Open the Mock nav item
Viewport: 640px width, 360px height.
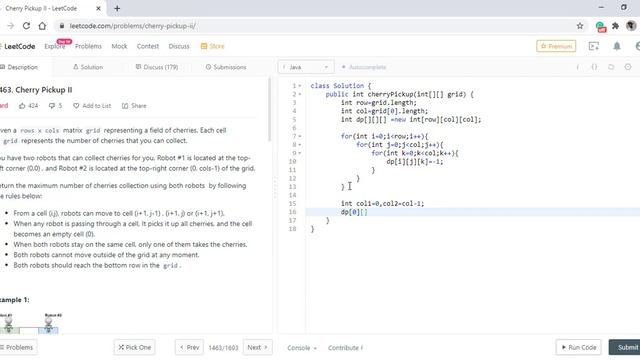point(119,46)
